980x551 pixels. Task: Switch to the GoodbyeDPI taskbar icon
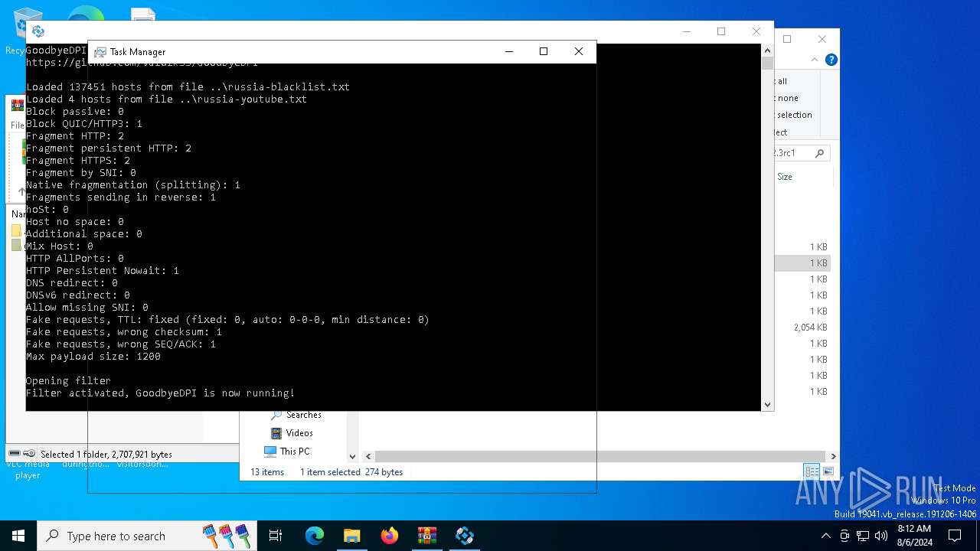click(464, 536)
